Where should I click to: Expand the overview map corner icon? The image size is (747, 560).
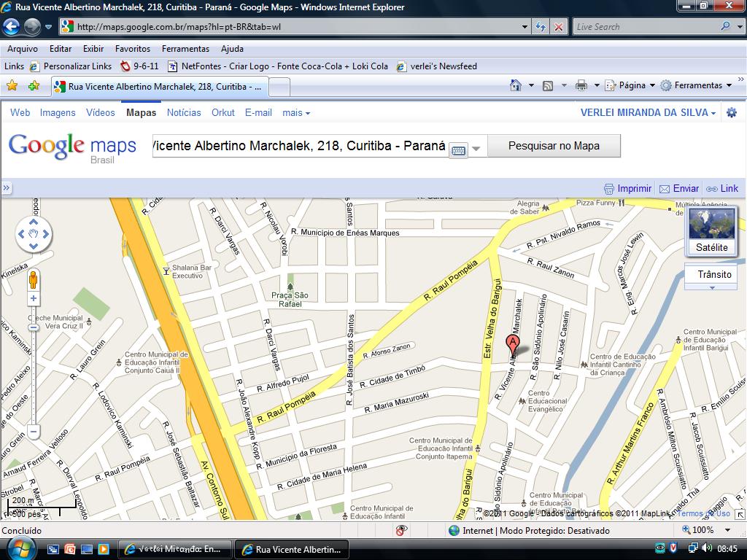(x=740, y=514)
